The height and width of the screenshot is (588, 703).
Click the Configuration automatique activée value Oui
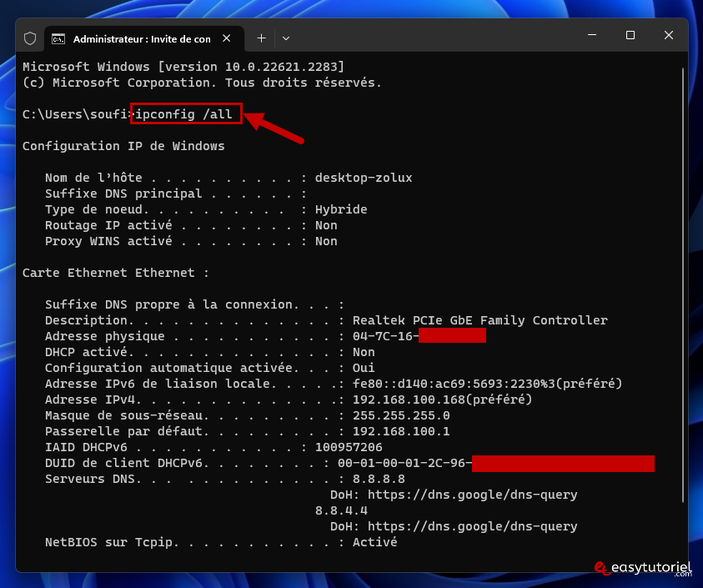(x=364, y=368)
